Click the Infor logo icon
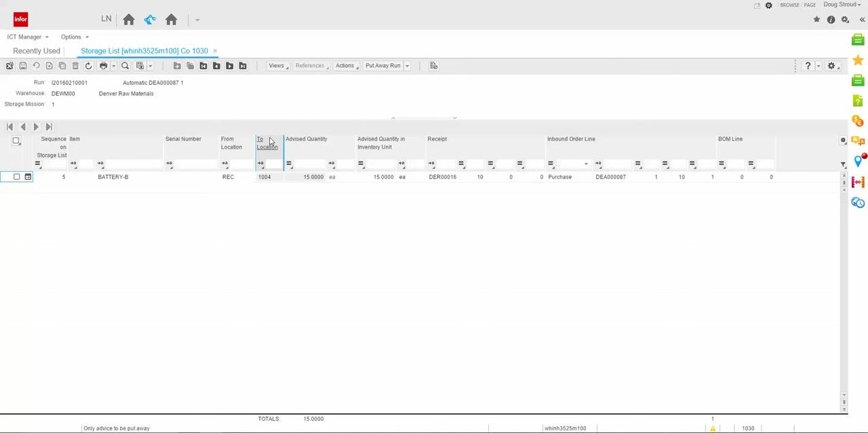This screenshot has height=433, width=868. pos(21,20)
